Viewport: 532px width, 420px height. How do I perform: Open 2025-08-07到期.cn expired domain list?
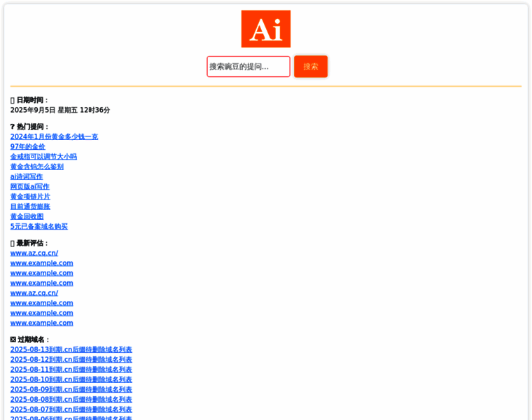(x=71, y=409)
